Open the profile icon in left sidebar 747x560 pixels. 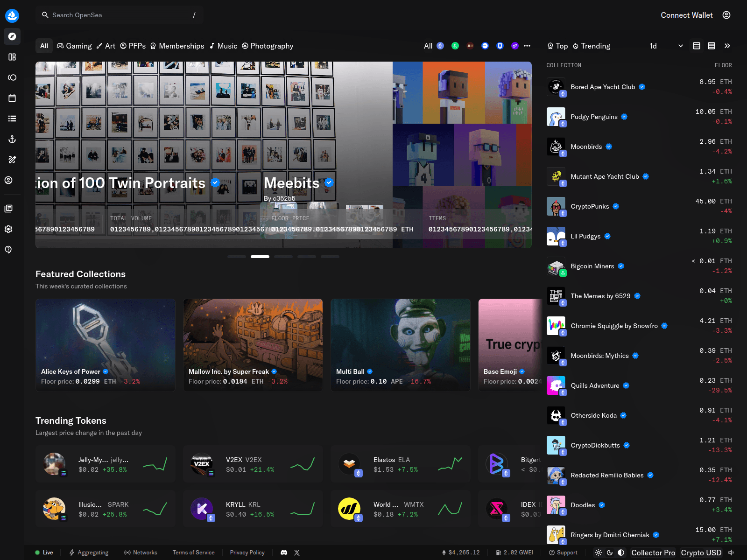point(8,180)
